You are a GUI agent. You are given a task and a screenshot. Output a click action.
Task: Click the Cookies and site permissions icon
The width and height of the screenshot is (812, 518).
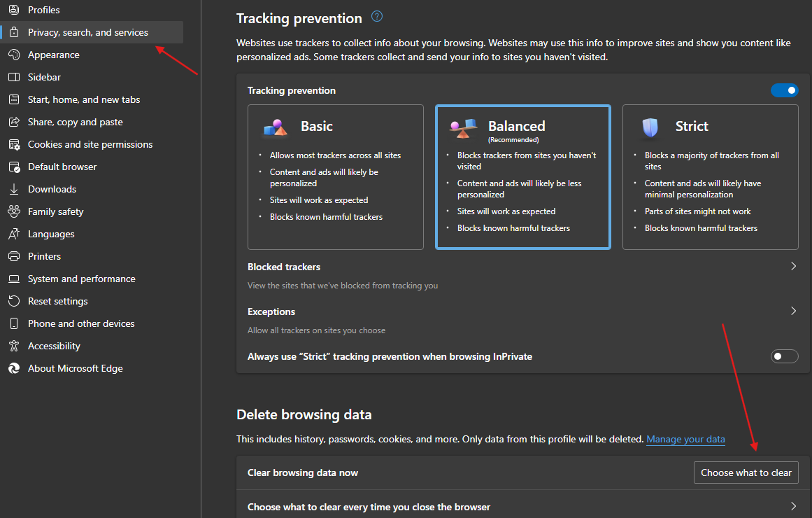[14, 144]
